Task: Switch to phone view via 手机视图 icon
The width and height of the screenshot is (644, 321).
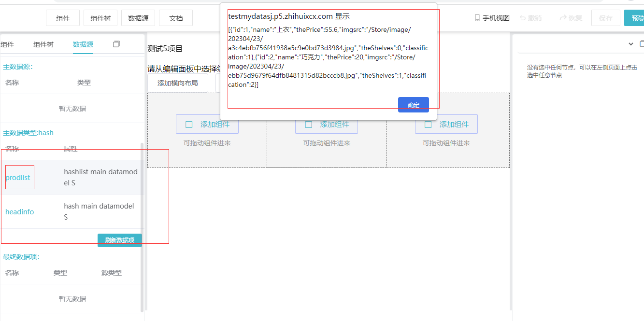Action: tap(477, 18)
